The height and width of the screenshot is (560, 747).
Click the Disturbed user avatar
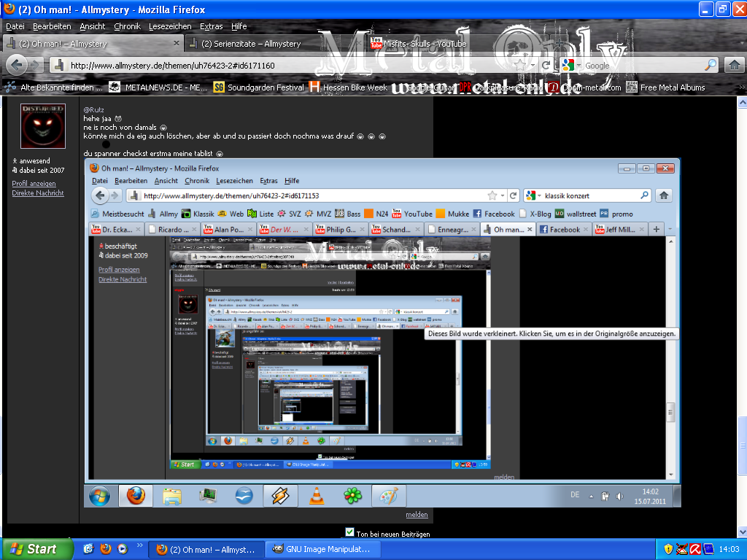pos(43,126)
